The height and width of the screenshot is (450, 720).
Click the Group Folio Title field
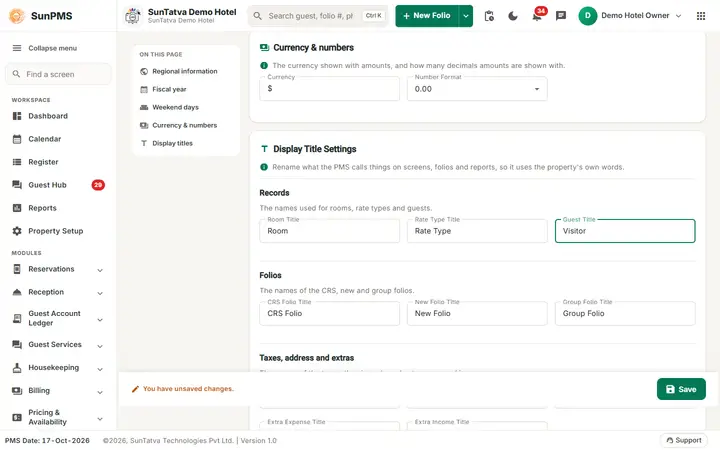click(x=625, y=313)
